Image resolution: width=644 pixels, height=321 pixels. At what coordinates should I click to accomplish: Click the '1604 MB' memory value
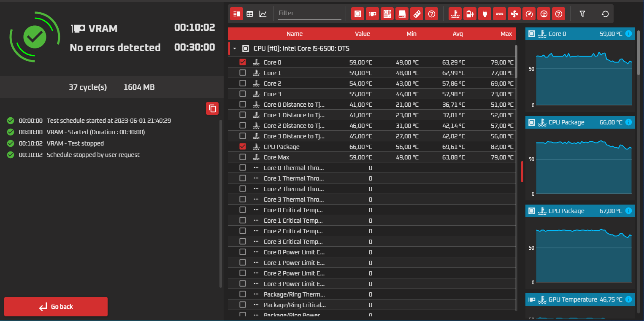139,87
